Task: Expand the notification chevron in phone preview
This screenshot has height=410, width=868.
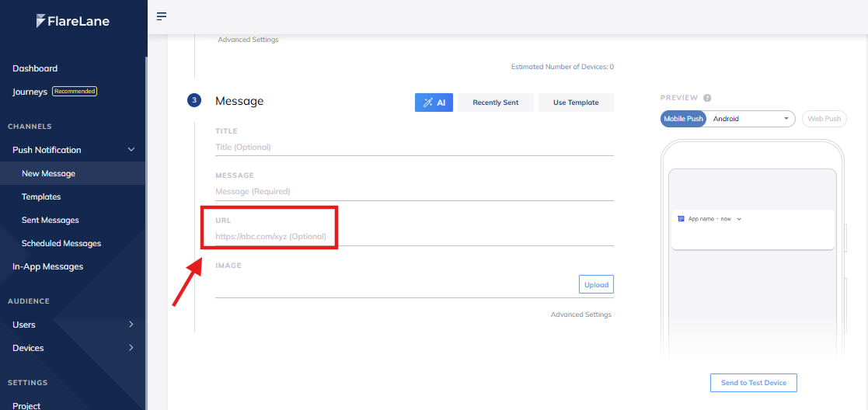Action: [739, 219]
